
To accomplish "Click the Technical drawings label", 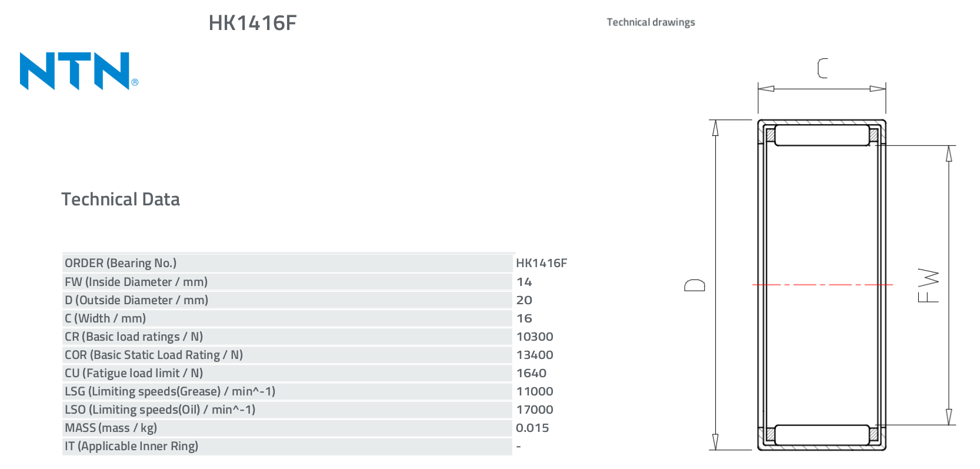I will click(x=651, y=22).
